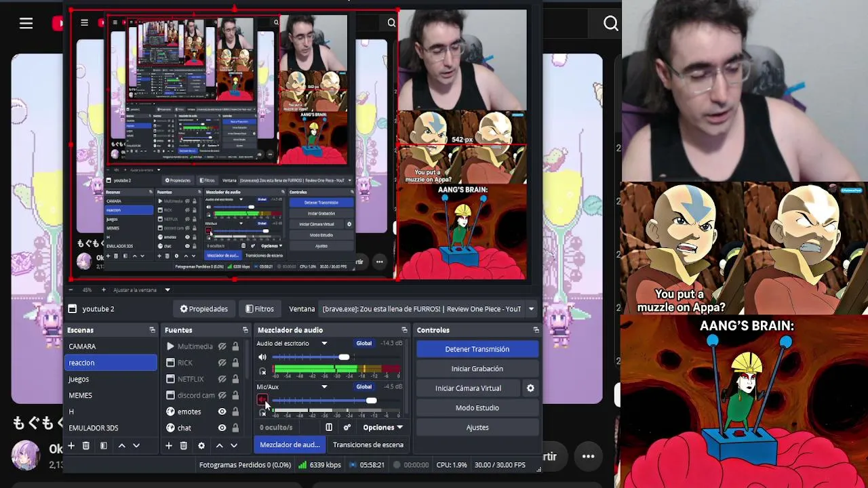Open virtual camera settings gear
The image size is (868, 488).
[530, 388]
